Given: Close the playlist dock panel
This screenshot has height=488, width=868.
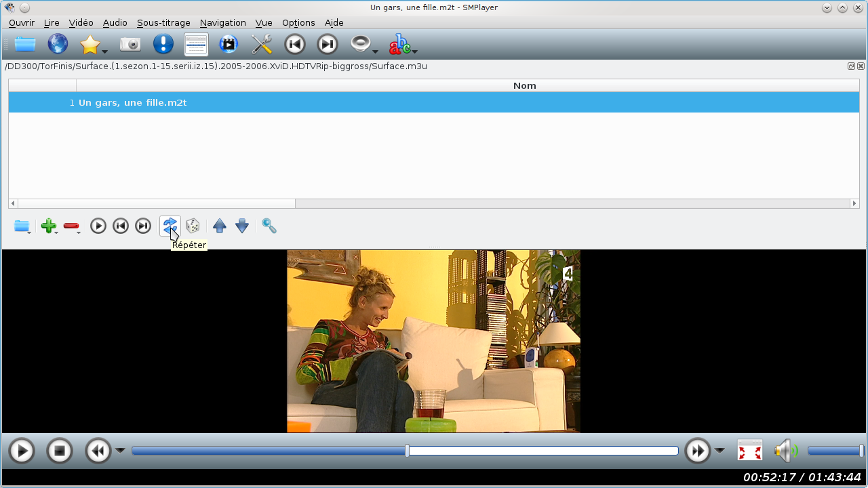Looking at the screenshot, I should 861,66.
